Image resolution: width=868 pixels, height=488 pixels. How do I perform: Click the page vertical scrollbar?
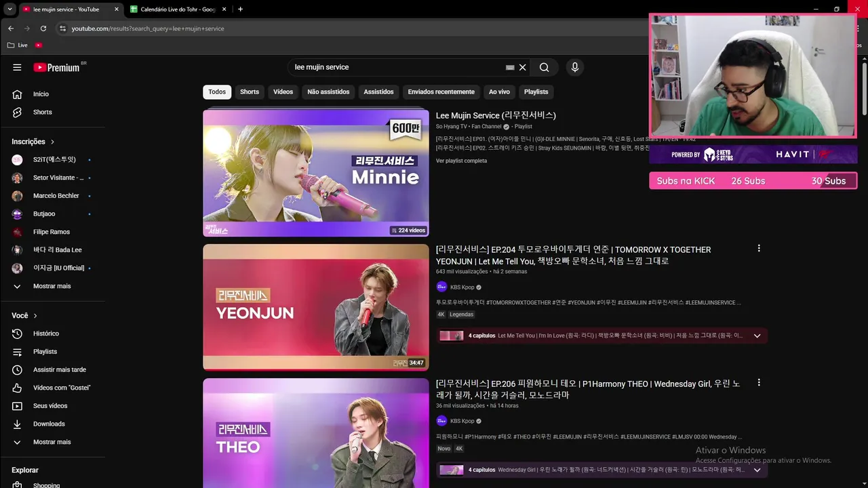(865, 88)
